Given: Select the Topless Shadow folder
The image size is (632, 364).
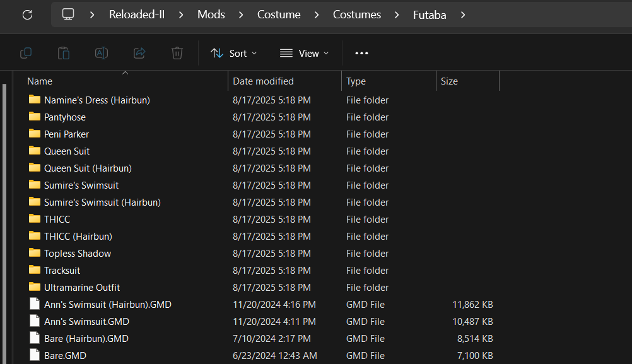Looking at the screenshot, I should tap(78, 253).
